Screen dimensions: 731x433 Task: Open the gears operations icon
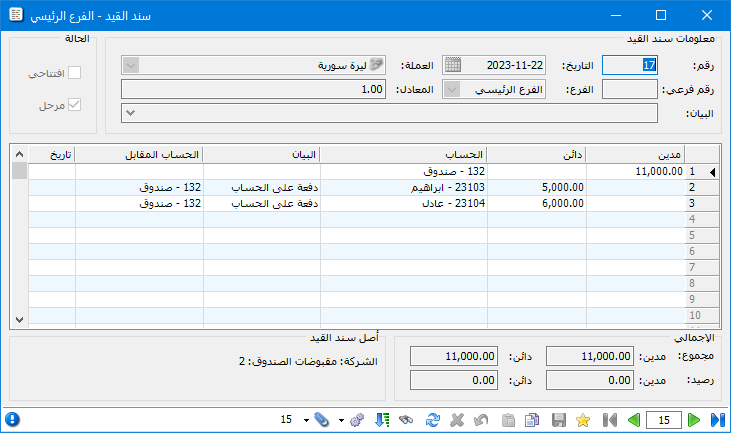click(357, 420)
